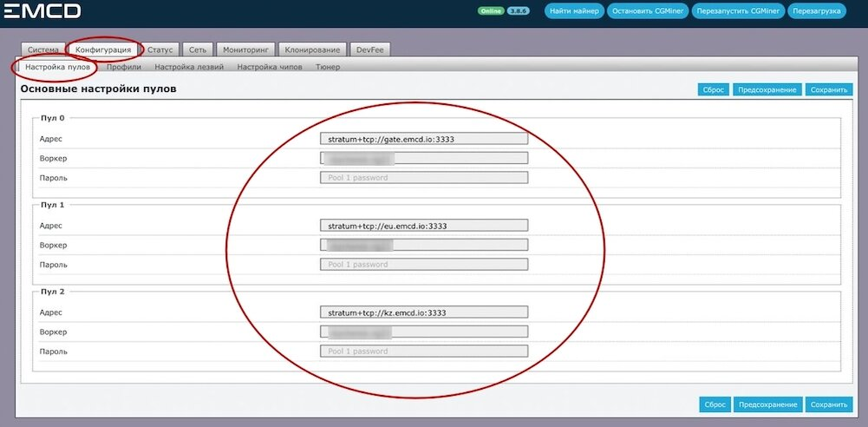This screenshot has height=427, width=868.
Task: Focus the Пул 1 worker field
Action: click(x=424, y=245)
